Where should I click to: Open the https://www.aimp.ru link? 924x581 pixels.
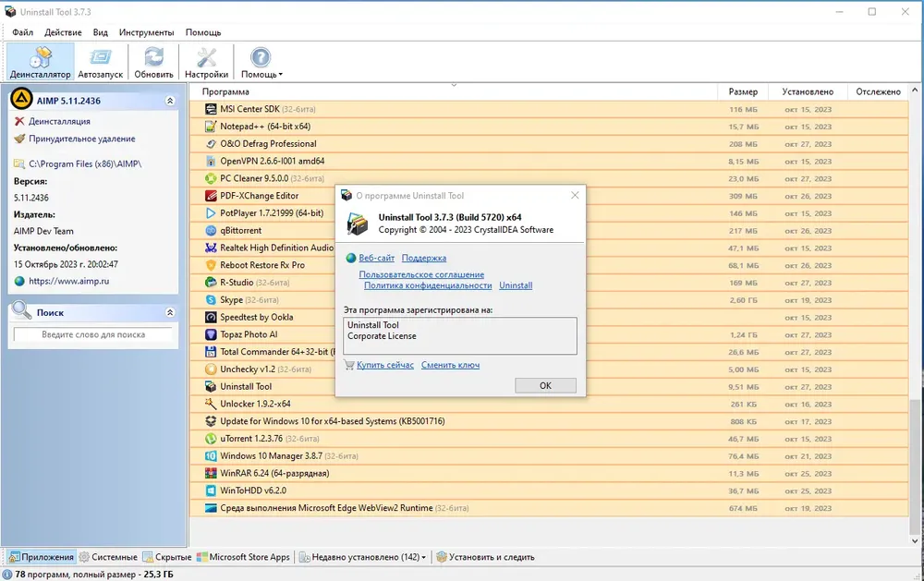[68, 281]
